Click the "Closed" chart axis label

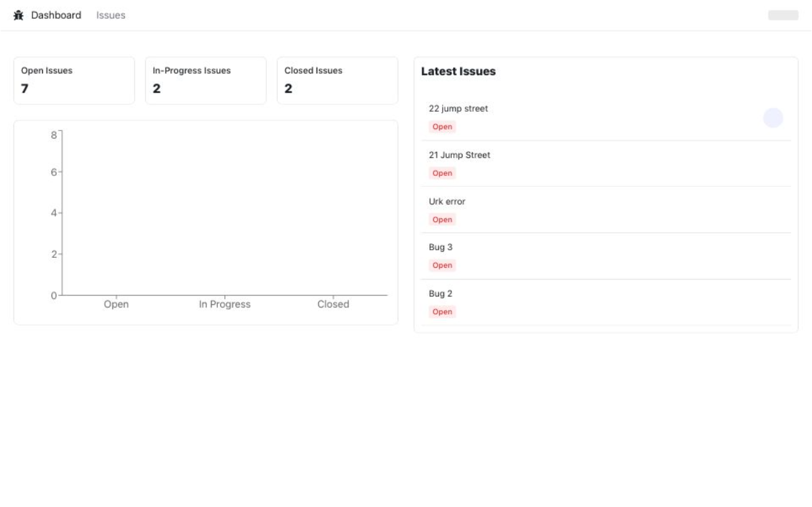coord(333,304)
